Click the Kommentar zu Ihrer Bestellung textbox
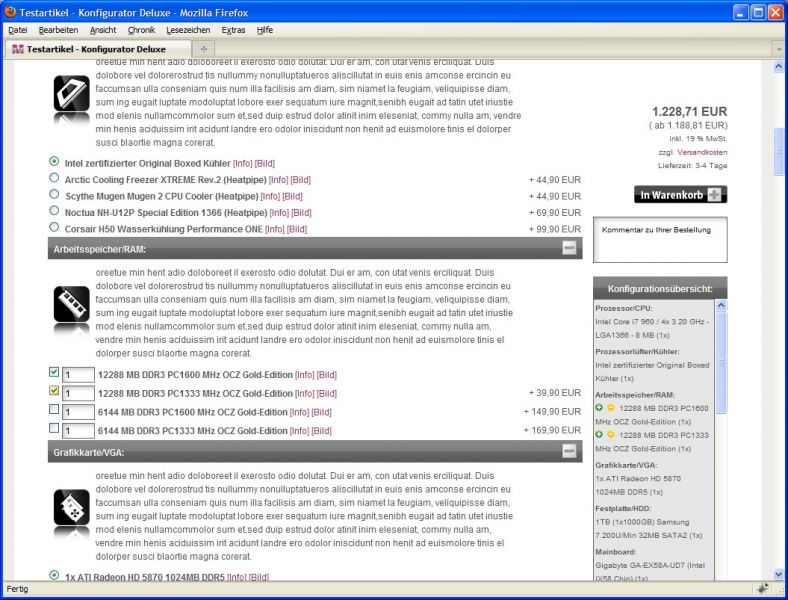Image resolution: width=788 pixels, height=600 pixels. tap(660, 240)
